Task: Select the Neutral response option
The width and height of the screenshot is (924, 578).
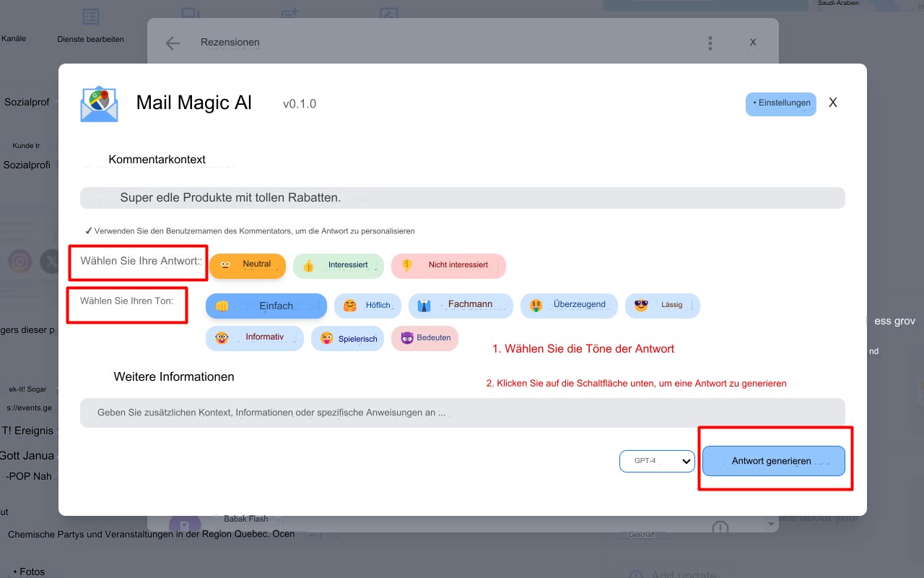Action: pyautogui.click(x=248, y=266)
